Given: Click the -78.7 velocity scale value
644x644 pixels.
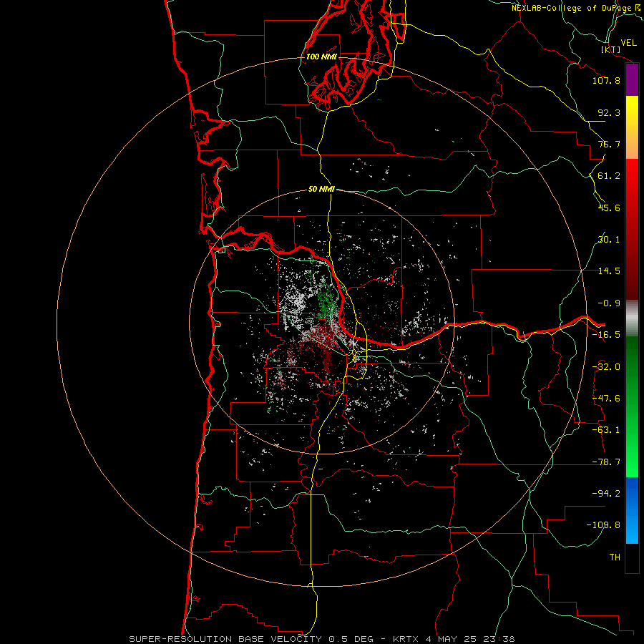Looking at the screenshot, I should pos(606,462).
